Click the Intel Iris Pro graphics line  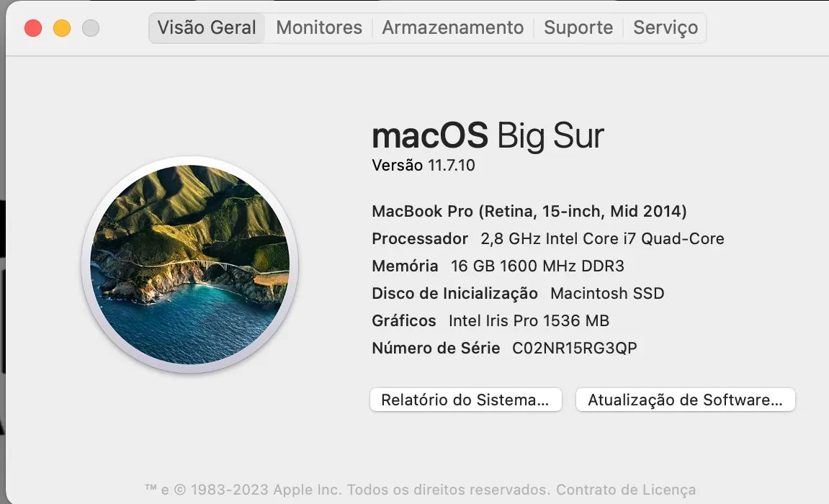490,320
